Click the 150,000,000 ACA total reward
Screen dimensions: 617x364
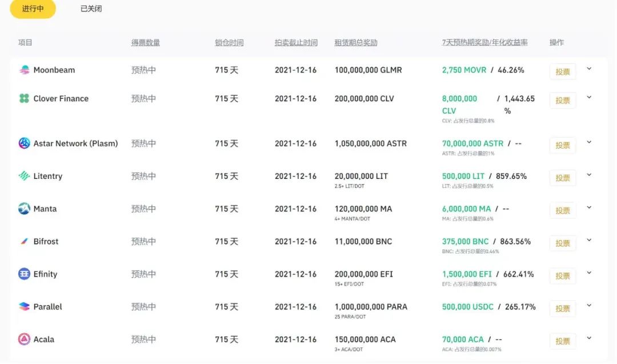click(365, 339)
